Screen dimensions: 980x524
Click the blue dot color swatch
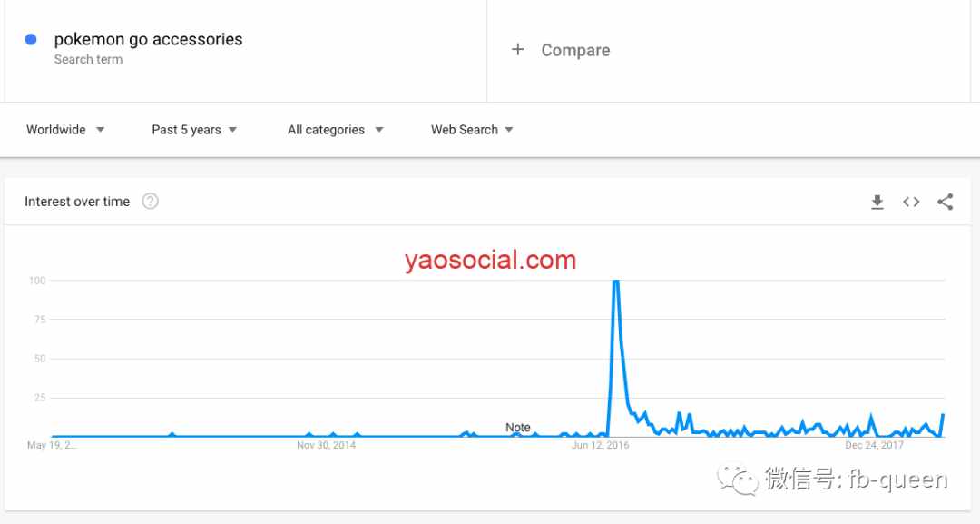click(31, 39)
